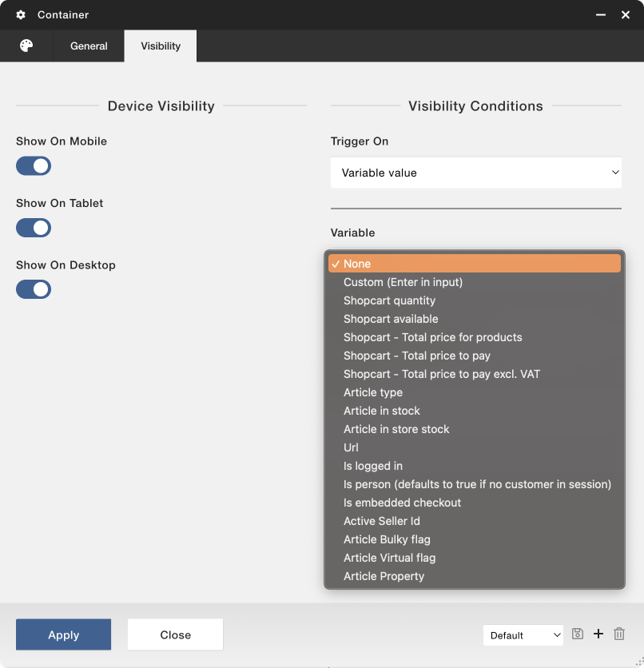Expand the Default preset dropdown
644x668 pixels.
523,635
